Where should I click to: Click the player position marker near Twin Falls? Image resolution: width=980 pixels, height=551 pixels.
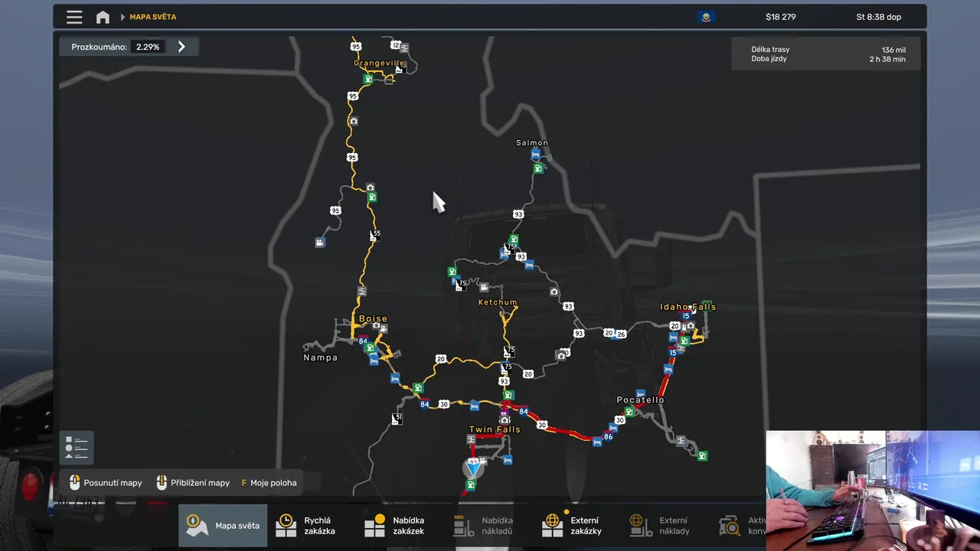[473, 468]
